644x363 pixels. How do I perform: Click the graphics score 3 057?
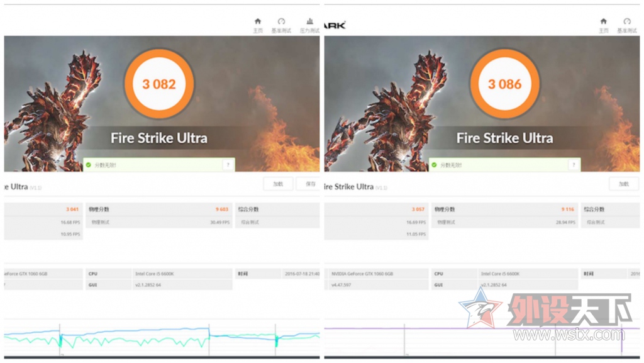pyautogui.click(x=418, y=209)
